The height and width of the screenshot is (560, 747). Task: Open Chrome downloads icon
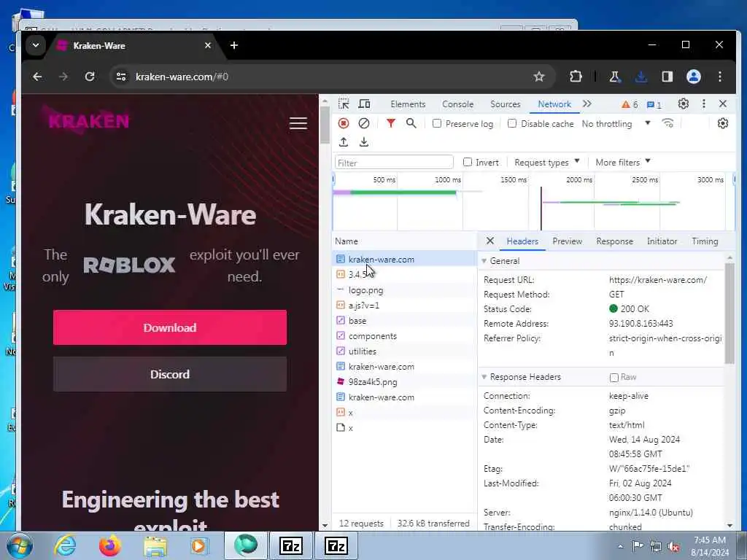click(641, 77)
